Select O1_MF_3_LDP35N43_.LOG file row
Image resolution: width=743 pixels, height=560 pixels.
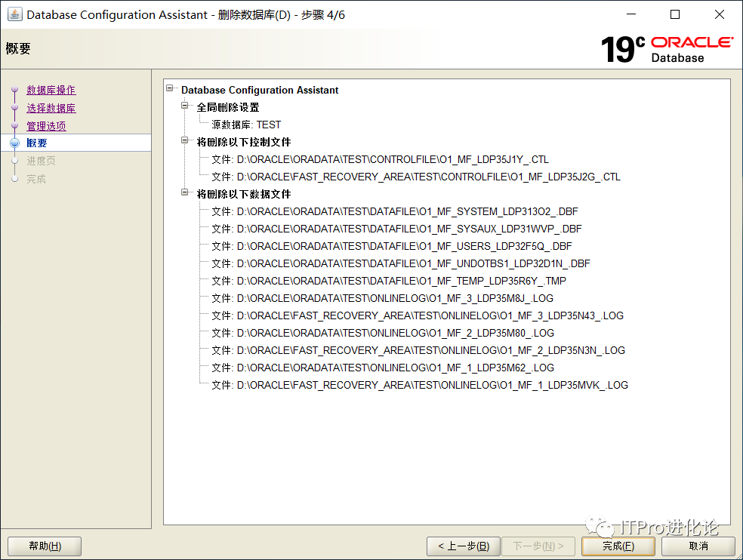click(418, 316)
